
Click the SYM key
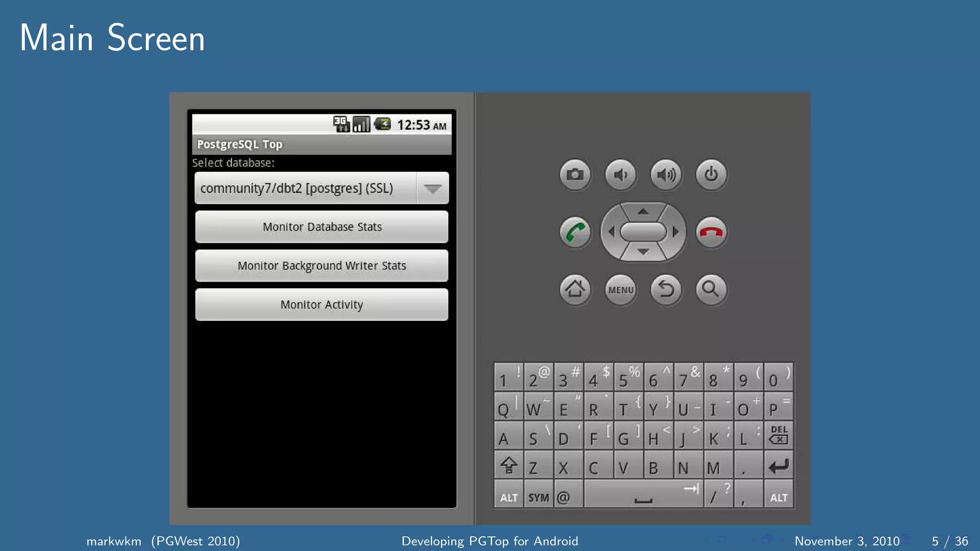[539, 494]
